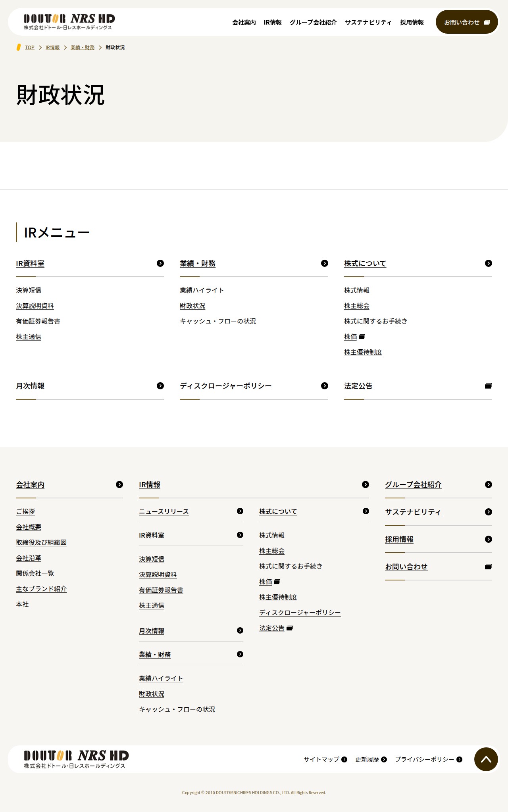The height and width of the screenshot is (812, 508).
Task: Open 有価証券報告書 under IRメニュー
Action: point(38,321)
